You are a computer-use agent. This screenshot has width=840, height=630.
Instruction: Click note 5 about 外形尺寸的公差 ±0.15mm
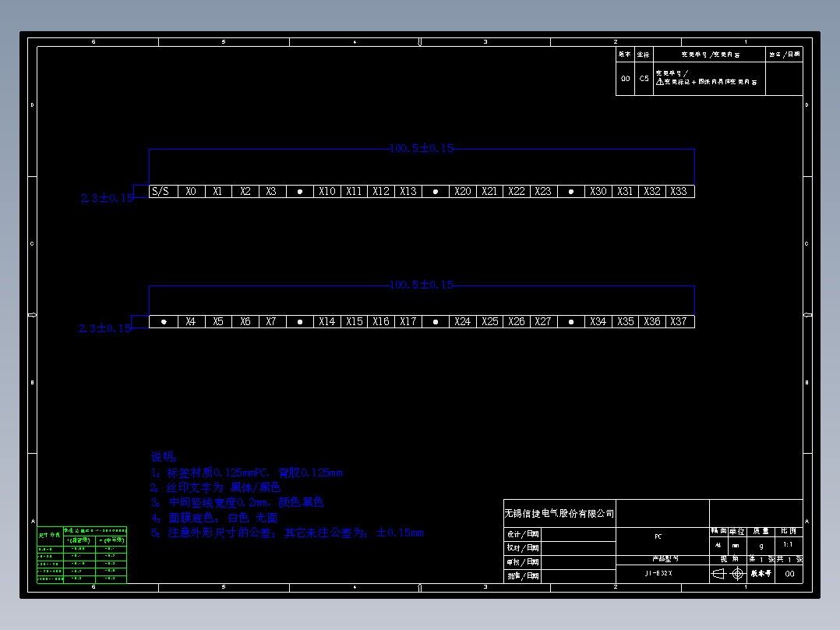[287, 533]
